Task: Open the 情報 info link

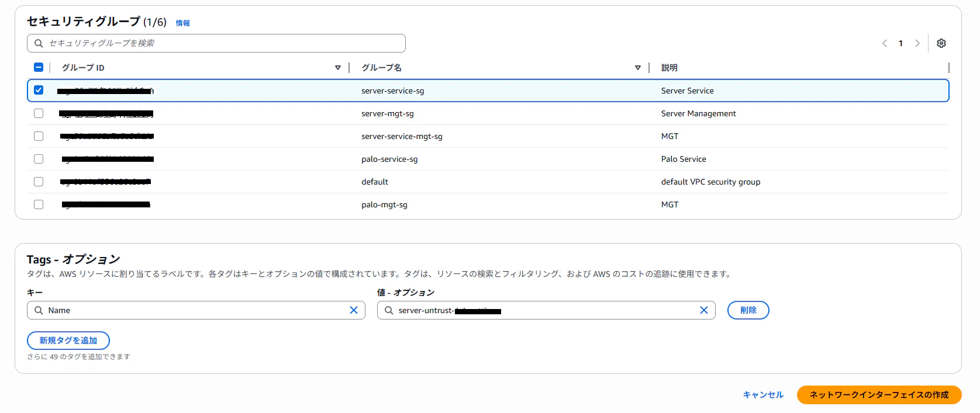Action: click(183, 23)
